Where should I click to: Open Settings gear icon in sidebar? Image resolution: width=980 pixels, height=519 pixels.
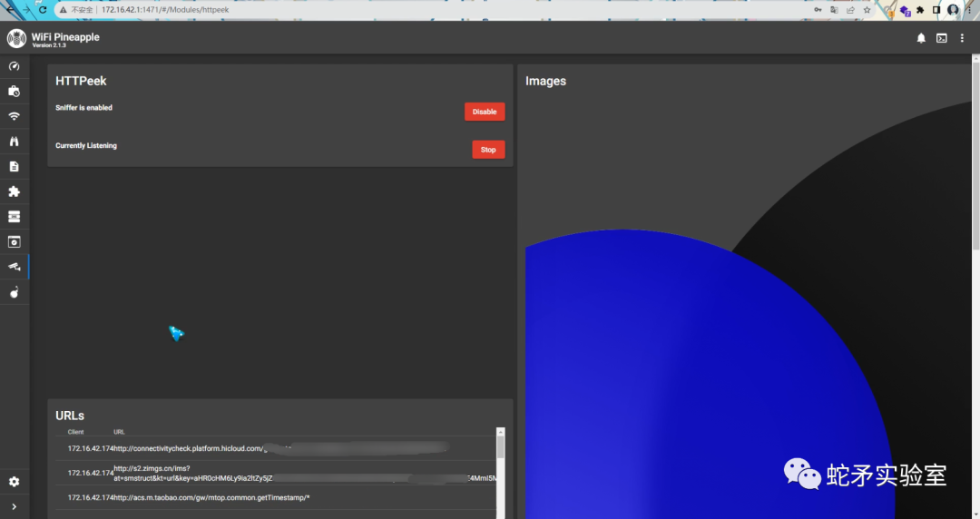coord(14,482)
